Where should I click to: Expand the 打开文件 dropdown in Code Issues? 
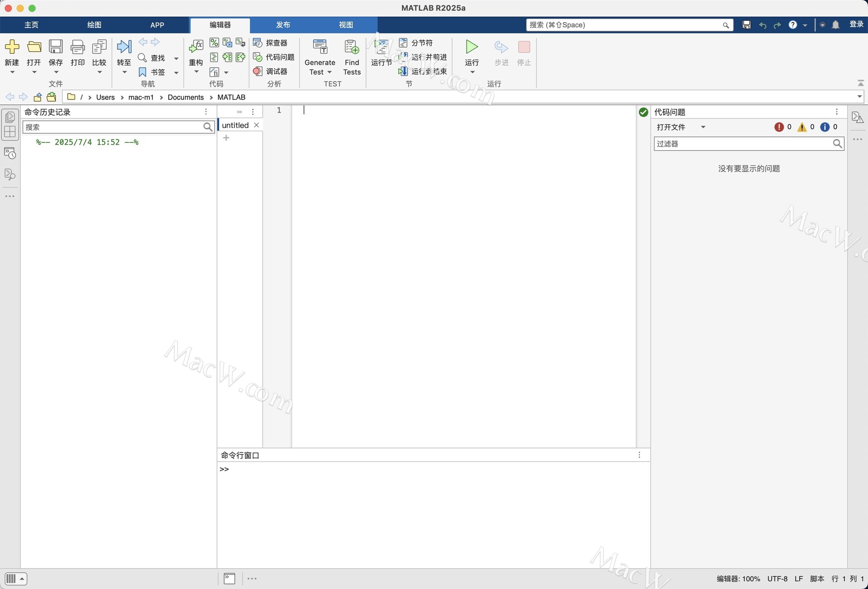coord(703,127)
